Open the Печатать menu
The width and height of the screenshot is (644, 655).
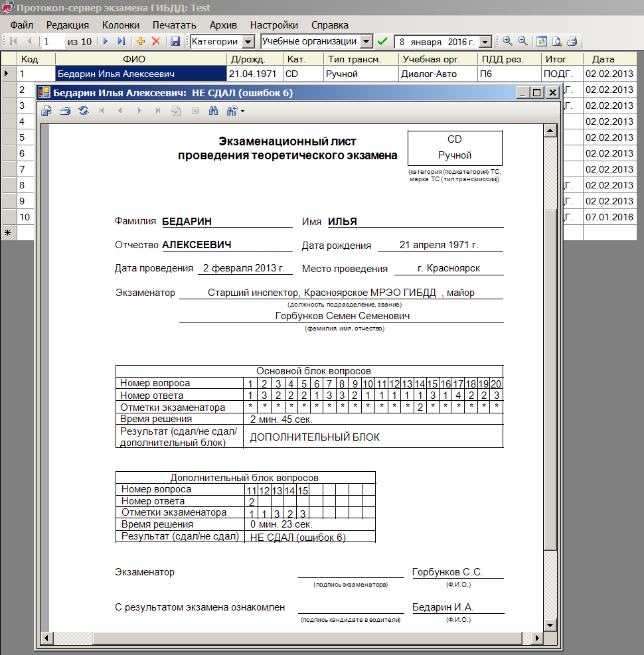[x=174, y=25]
